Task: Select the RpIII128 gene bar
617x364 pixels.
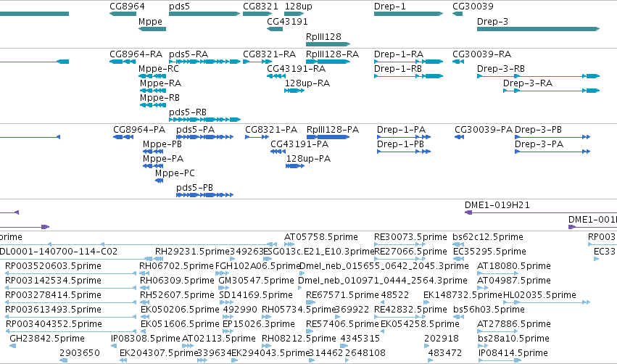Action: [x=328, y=44]
